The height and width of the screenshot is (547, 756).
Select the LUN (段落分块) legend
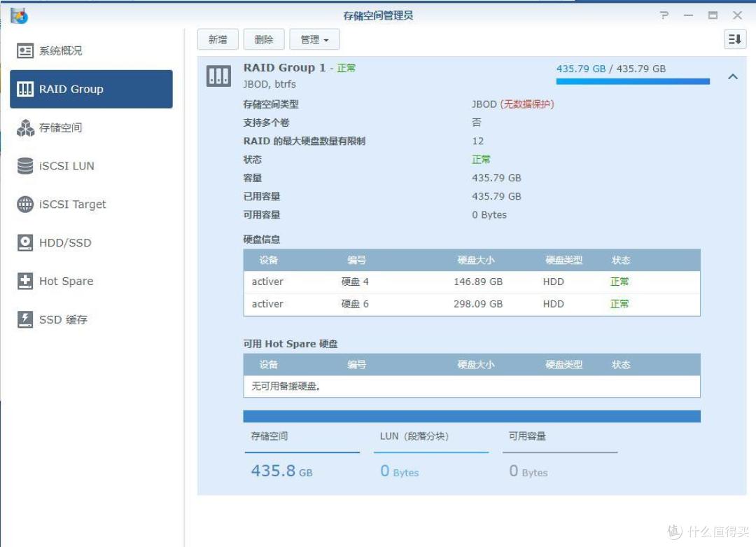click(431, 455)
